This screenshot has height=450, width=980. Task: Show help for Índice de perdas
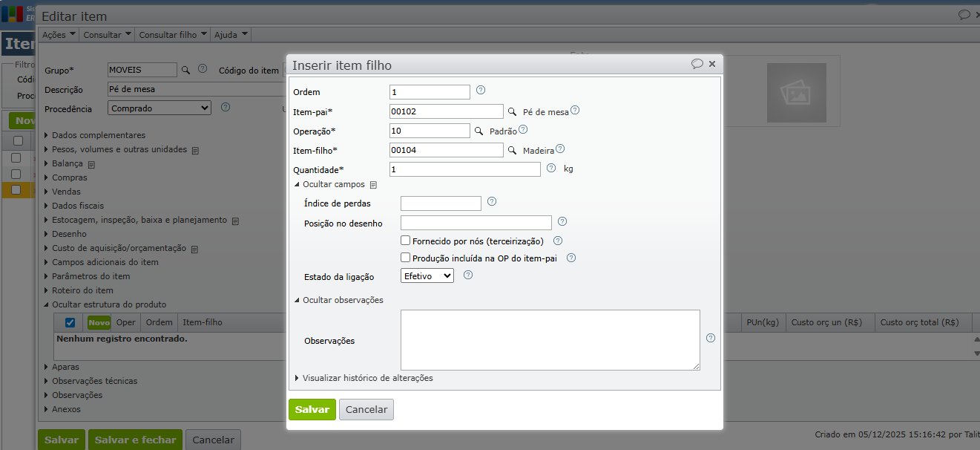pos(492,201)
